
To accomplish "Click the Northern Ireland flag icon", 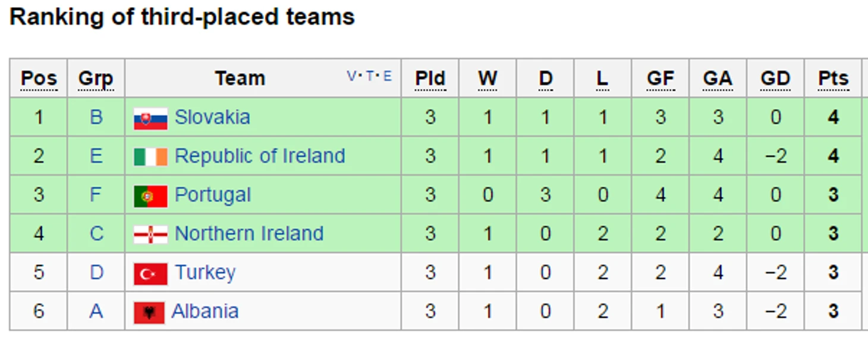I will pyautogui.click(x=150, y=235).
